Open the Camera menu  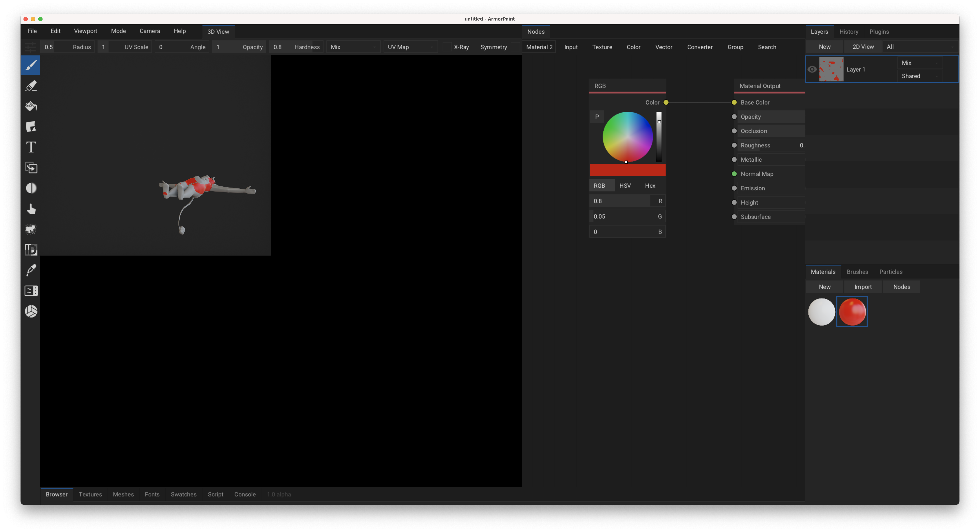pyautogui.click(x=149, y=31)
